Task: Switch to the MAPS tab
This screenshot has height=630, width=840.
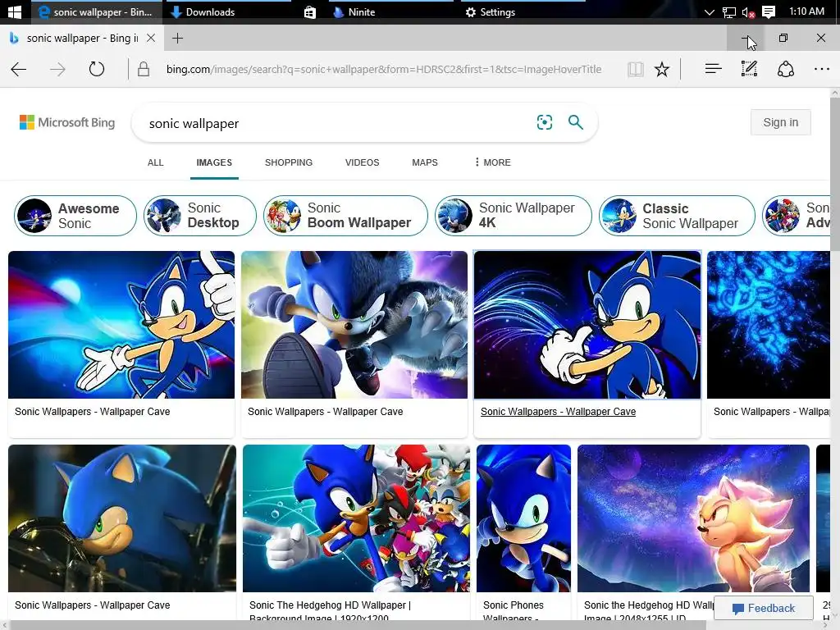Action: coord(425,162)
